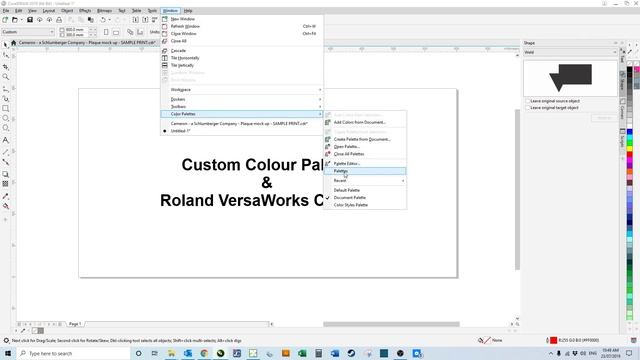Open the Undo history dropdown arrow
The height and width of the screenshot is (360, 640).
[109, 20]
